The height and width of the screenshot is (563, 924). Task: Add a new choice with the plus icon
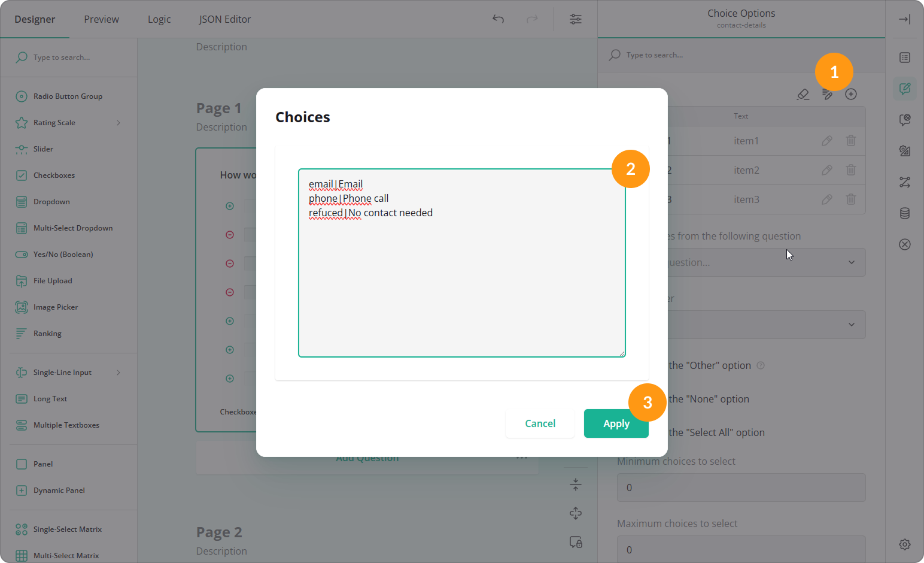(851, 94)
